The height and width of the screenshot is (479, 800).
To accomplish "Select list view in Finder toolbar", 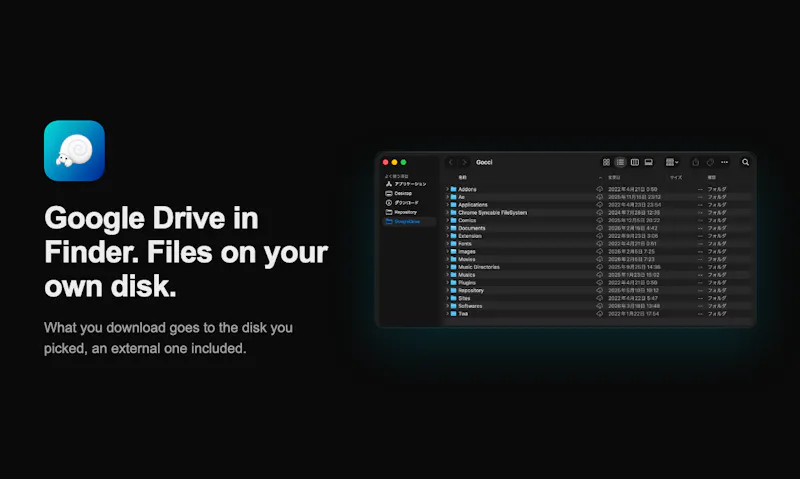I will point(620,162).
